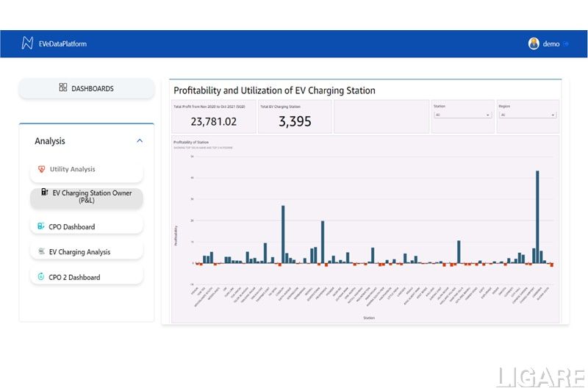The image size is (588, 391).
Task: Click the demo user avatar icon
Action: pos(534,43)
